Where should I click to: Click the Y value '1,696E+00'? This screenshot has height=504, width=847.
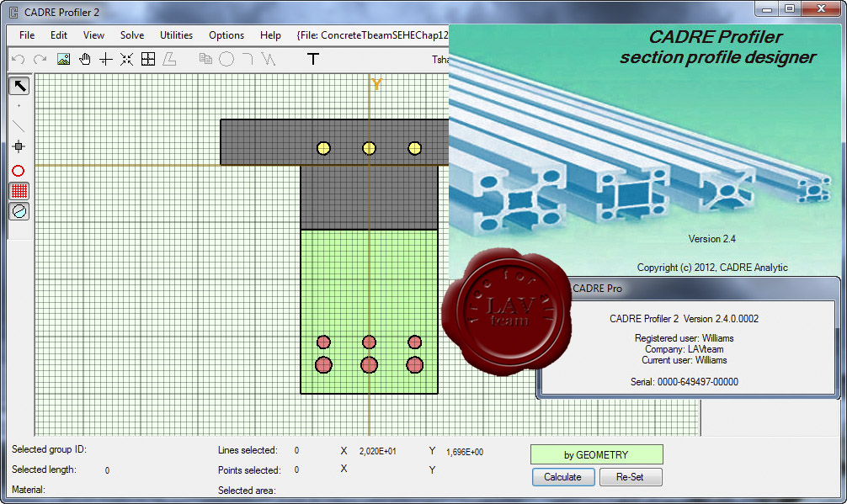(465, 452)
